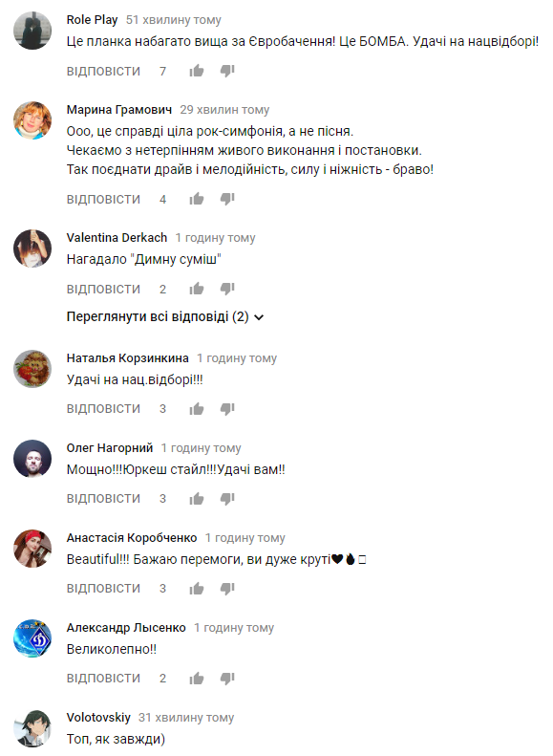Open Александр Лысенко's Dynamo avatar
The height and width of the screenshot is (756, 553).
(x=32, y=638)
